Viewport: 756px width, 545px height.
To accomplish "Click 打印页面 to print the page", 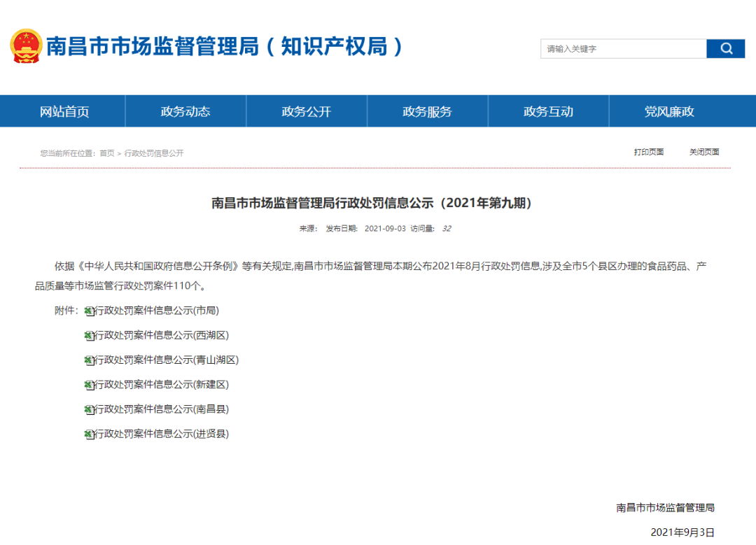I will coord(648,152).
